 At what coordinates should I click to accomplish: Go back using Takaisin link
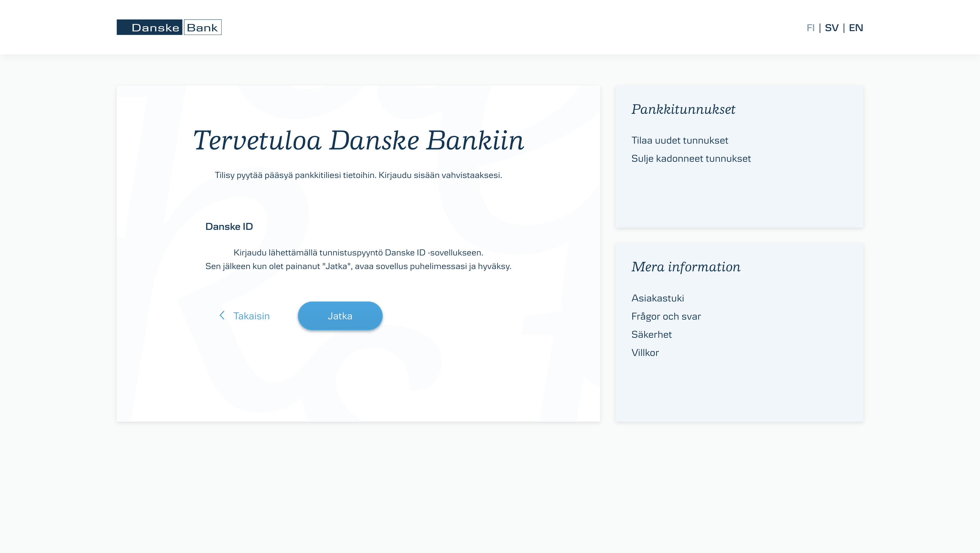point(251,316)
